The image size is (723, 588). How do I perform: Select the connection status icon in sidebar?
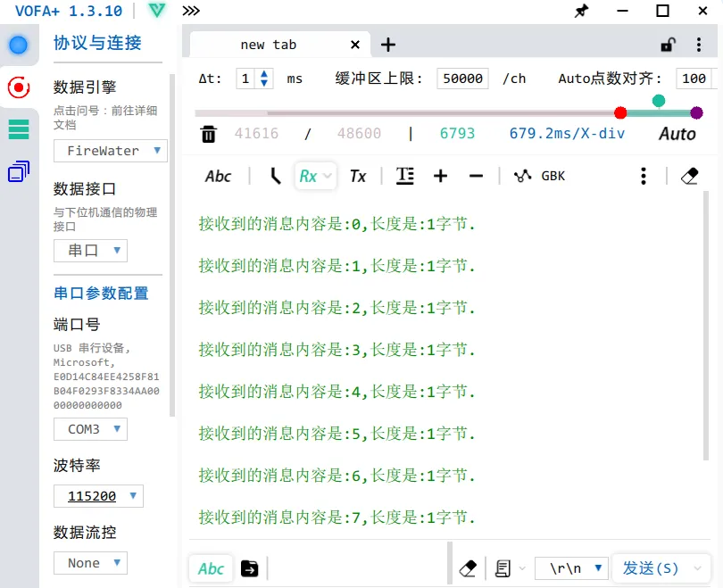click(x=20, y=45)
